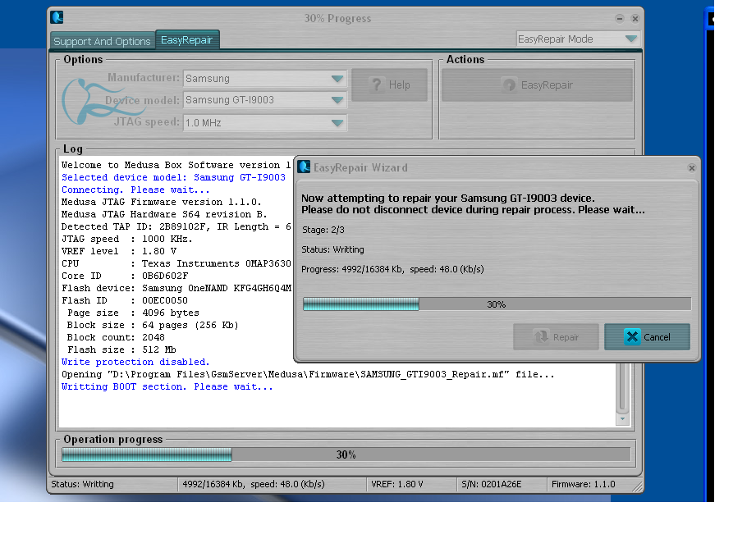Click the EasyRepair Wizard title icon

[304, 167]
